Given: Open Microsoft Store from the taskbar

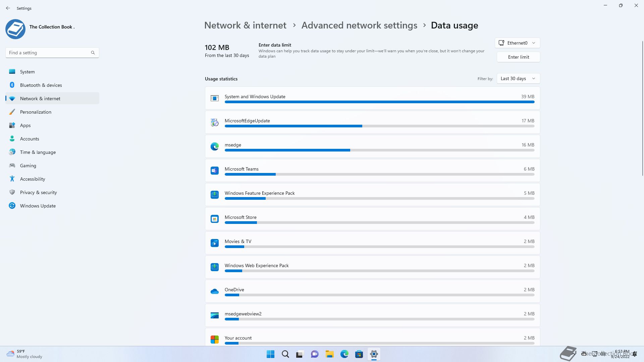Looking at the screenshot, I should (x=359, y=354).
